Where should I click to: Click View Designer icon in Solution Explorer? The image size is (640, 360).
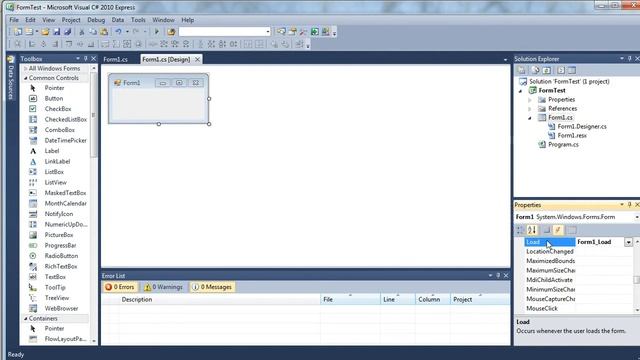pos(572,70)
